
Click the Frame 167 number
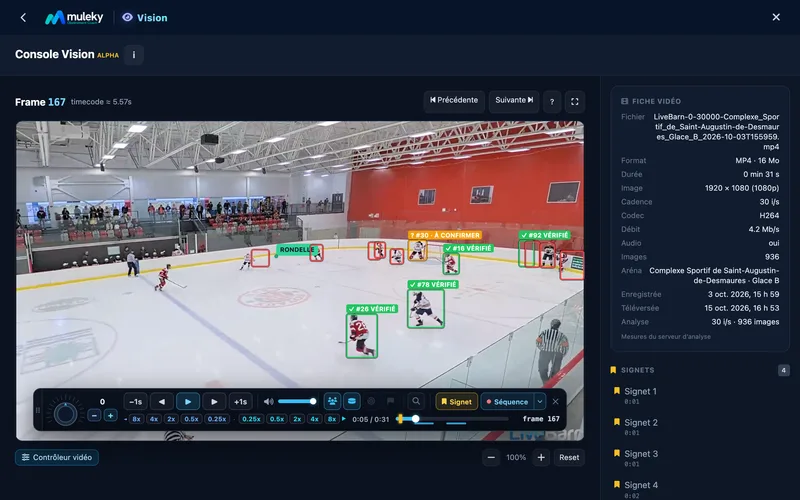(57, 102)
